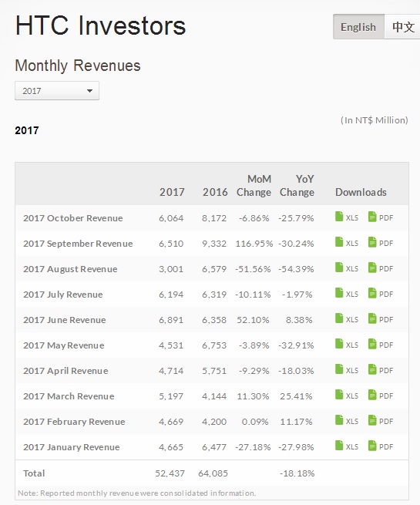Select '2017 March Revenue' row label

(x=69, y=396)
